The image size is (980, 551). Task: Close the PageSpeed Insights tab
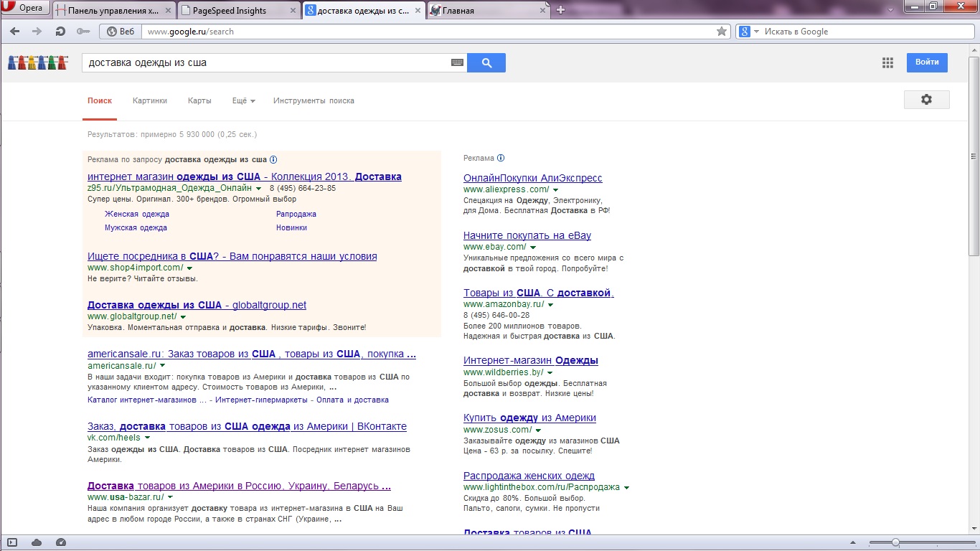click(293, 10)
